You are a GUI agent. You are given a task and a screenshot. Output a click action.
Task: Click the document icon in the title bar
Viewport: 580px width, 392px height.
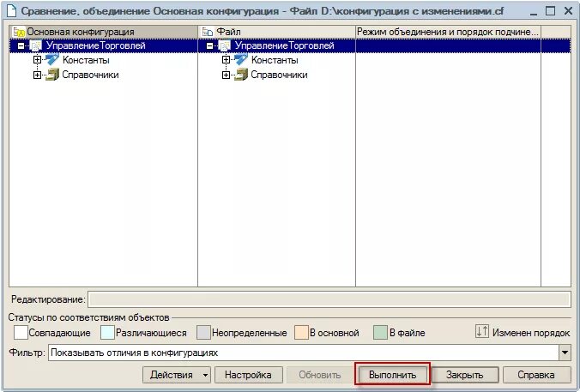(12, 11)
